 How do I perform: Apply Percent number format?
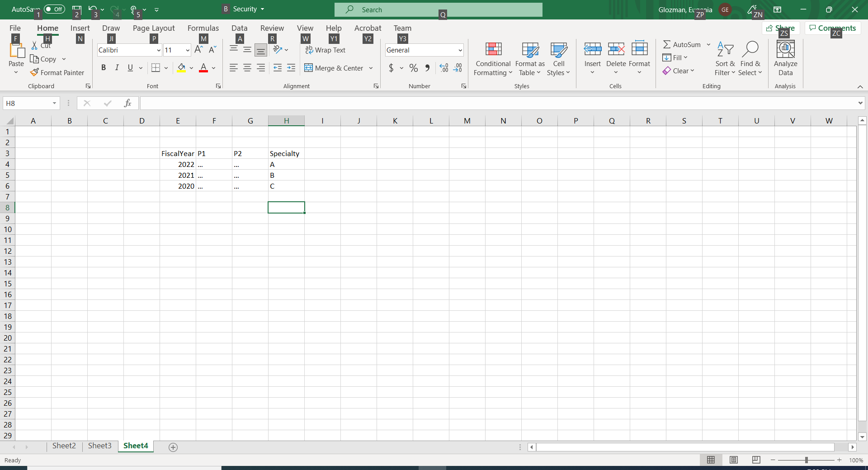(x=413, y=68)
